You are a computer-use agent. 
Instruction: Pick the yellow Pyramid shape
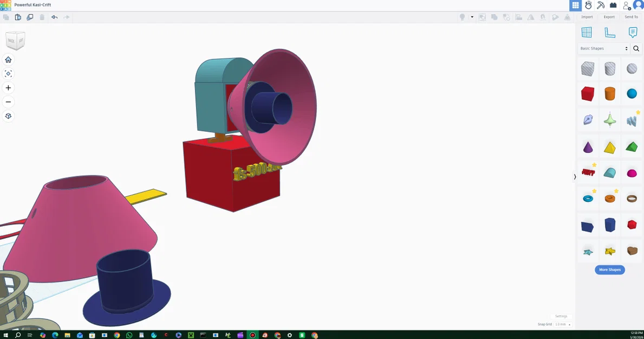pyautogui.click(x=610, y=148)
